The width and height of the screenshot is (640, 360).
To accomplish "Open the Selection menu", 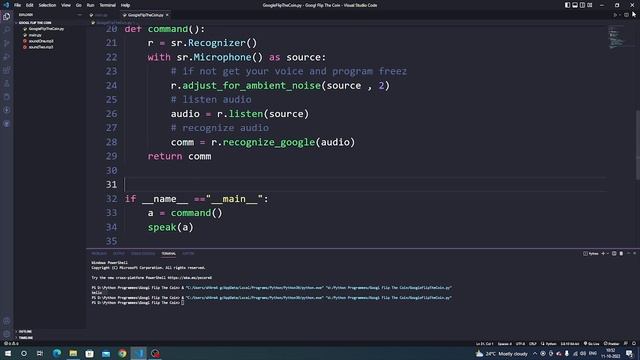I will coord(47,5).
